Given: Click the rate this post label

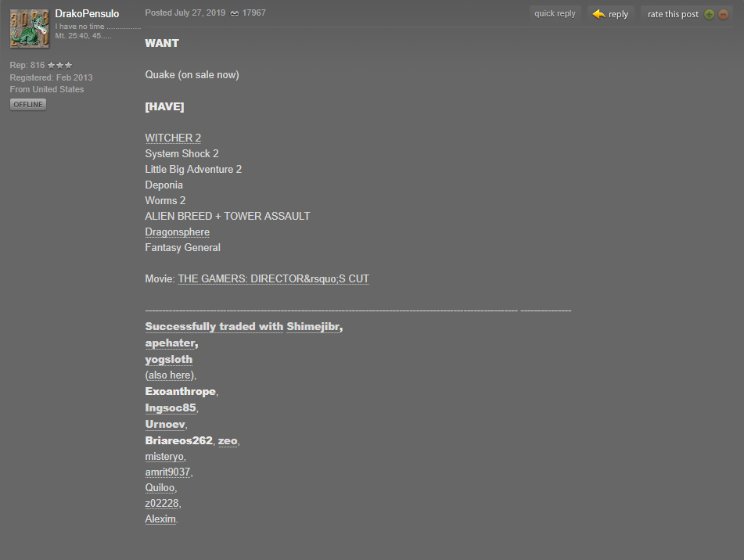Looking at the screenshot, I should click(x=673, y=14).
